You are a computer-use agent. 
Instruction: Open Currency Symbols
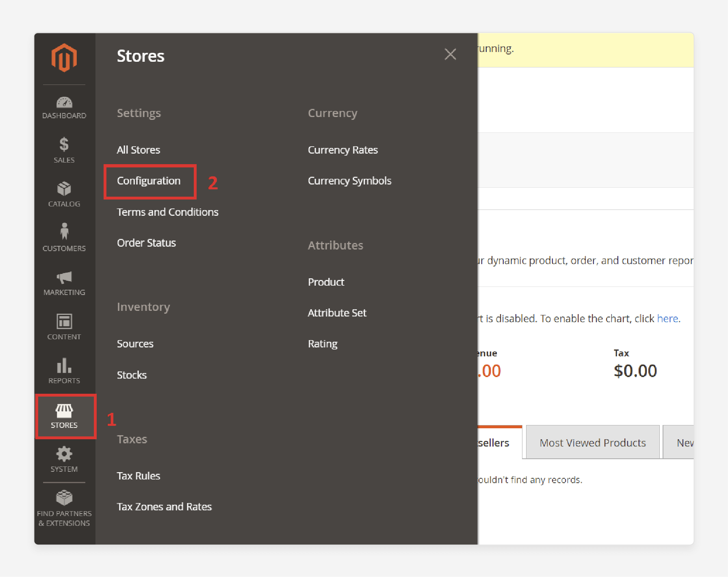[x=350, y=181]
